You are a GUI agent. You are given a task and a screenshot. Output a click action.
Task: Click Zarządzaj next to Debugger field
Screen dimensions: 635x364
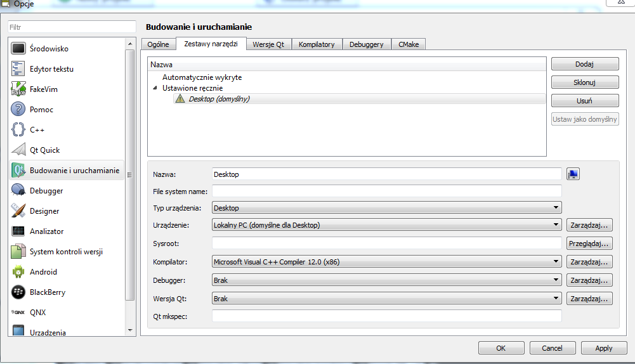(x=589, y=280)
